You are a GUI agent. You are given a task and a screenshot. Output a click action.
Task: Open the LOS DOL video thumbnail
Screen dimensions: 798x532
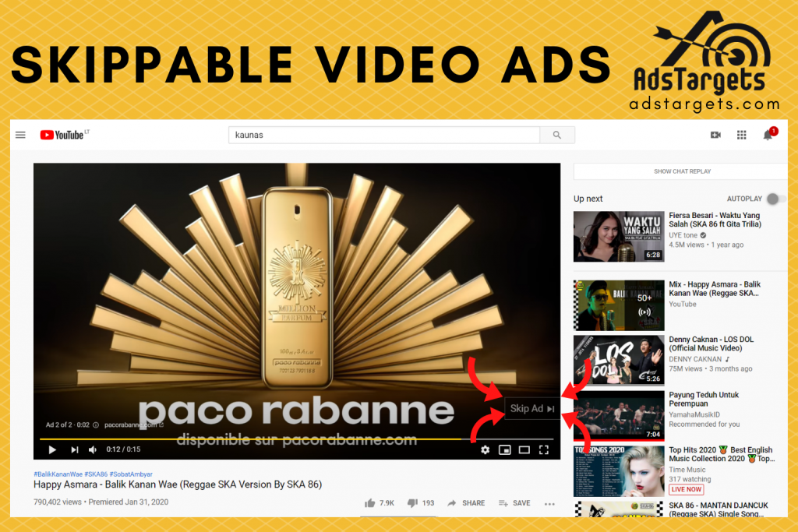pyautogui.click(x=619, y=360)
